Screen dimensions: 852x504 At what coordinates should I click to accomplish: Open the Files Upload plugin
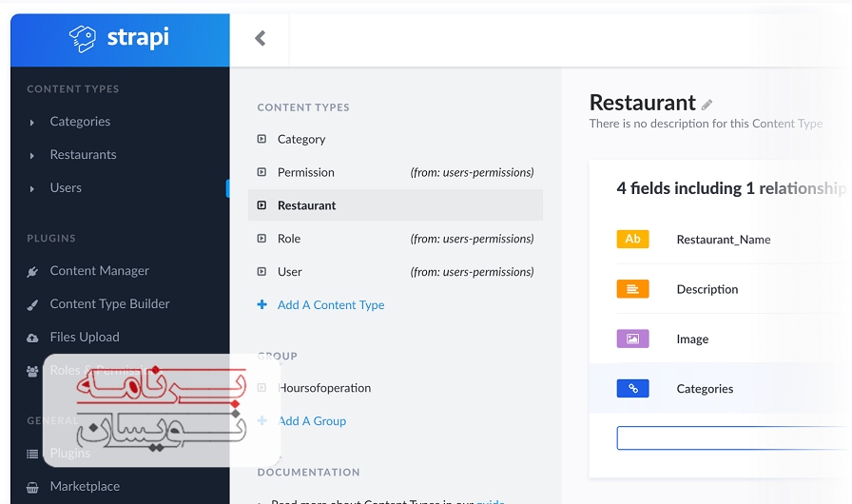pos(85,337)
